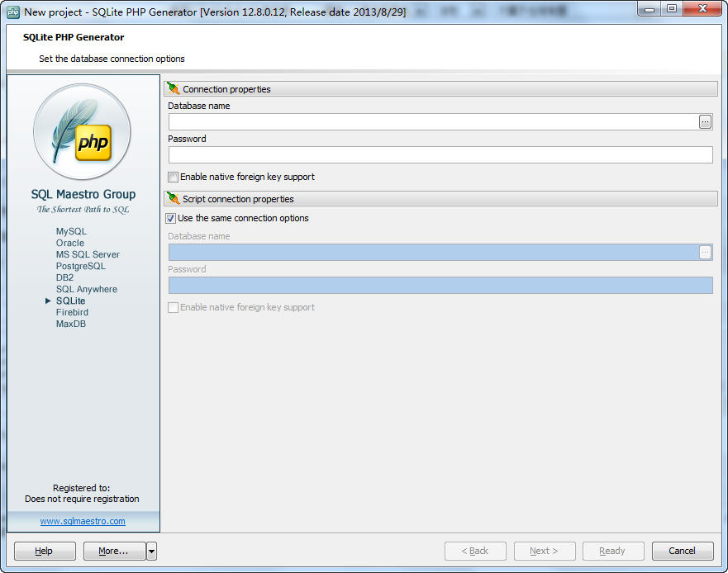This screenshot has height=573, width=728.
Task: Open the dropdown arrow next to More button
Action: 150,551
